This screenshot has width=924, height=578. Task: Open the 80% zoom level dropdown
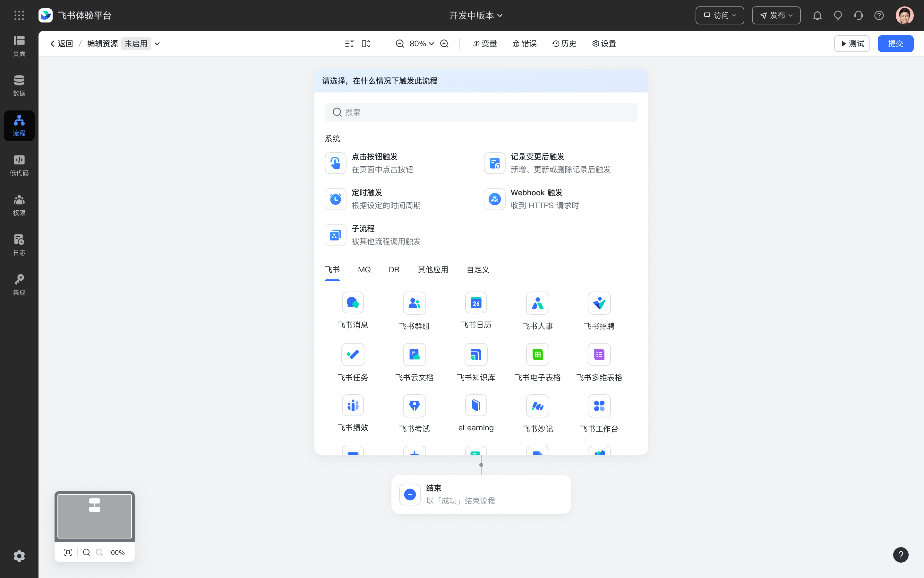(x=422, y=44)
